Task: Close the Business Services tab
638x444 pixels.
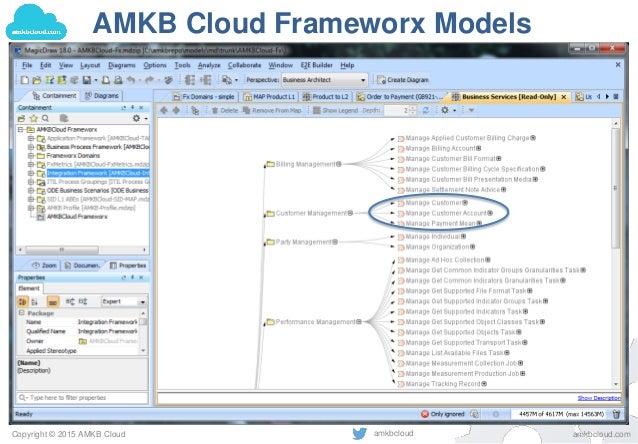Action: 564,97
